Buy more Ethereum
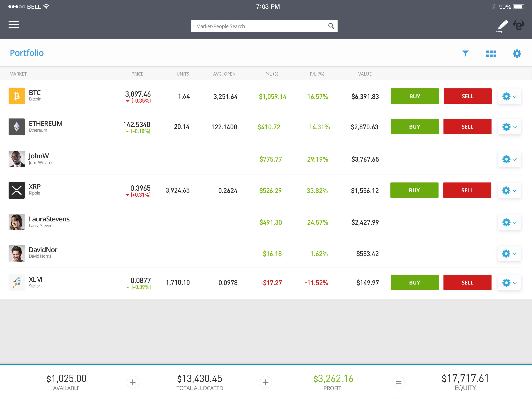This screenshot has width=532, height=399. [414, 127]
